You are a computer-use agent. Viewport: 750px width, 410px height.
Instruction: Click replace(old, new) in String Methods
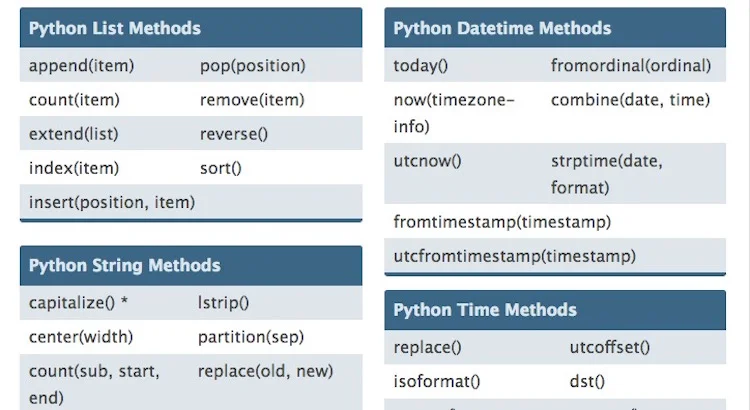click(265, 371)
